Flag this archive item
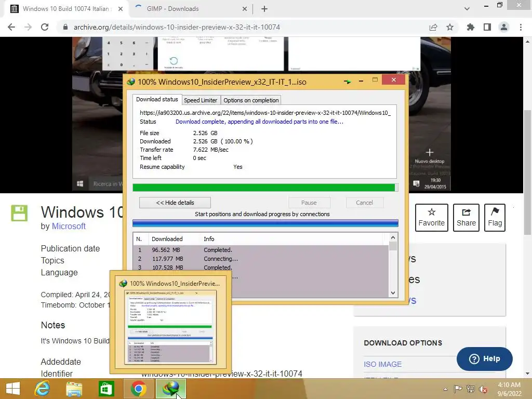This screenshot has height=399, width=532. click(495, 218)
